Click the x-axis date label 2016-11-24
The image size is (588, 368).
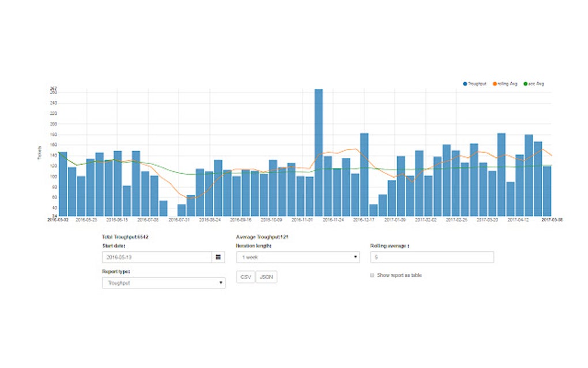pyautogui.click(x=333, y=220)
